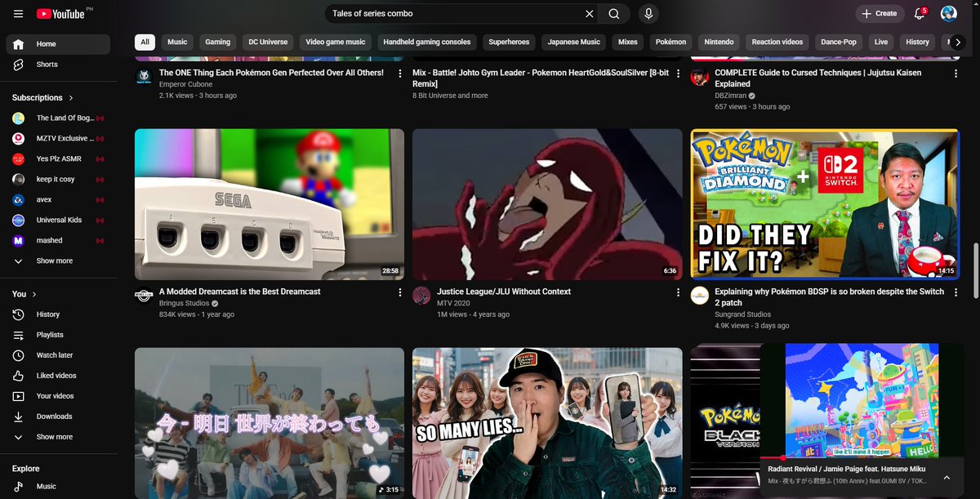The width and height of the screenshot is (980, 499).
Task: Open Sungrand Studios channel avatar
Action: pos(699,296)
